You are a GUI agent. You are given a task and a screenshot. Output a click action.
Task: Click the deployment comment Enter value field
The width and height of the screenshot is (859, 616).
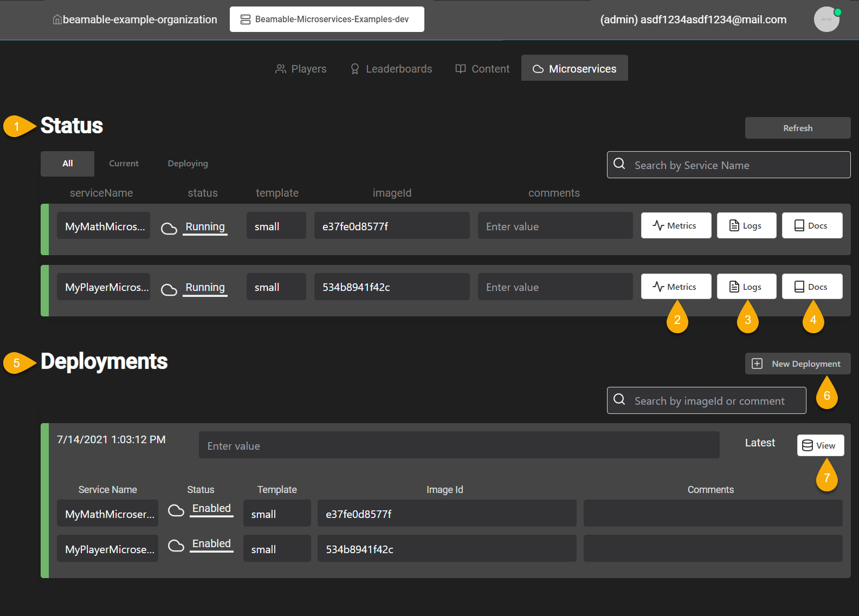point(459,445)
